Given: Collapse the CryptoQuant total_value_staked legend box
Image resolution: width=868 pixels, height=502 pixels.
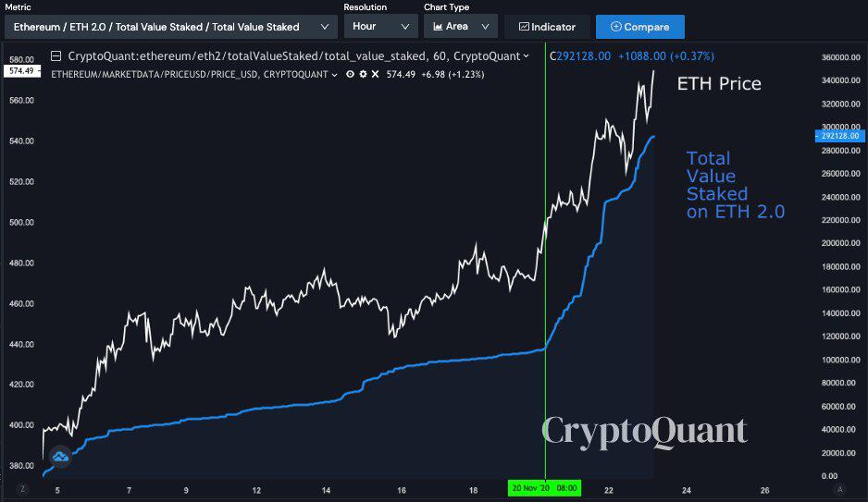Looking at the screenshot, I should (x=56, y=55).
